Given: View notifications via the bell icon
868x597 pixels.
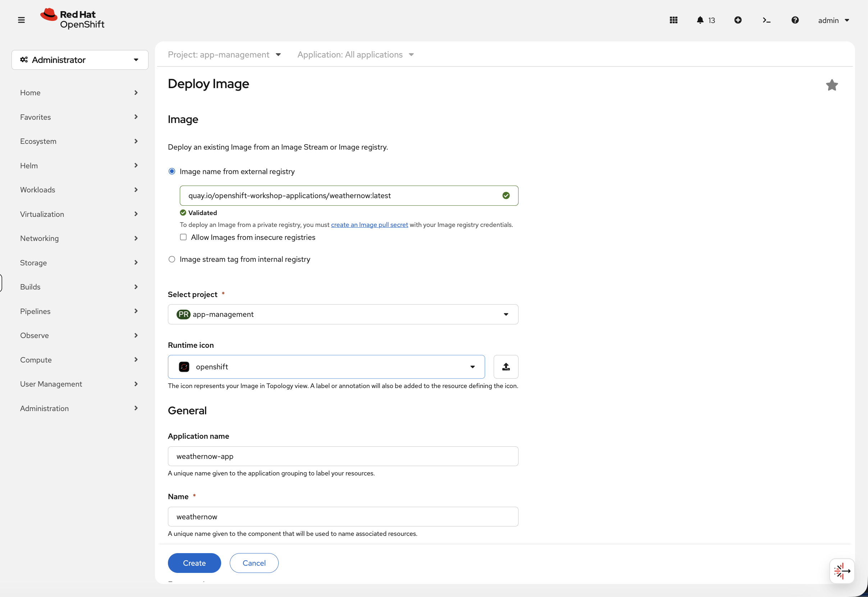Looking at the screenshot, I should (x=700, y=20).
